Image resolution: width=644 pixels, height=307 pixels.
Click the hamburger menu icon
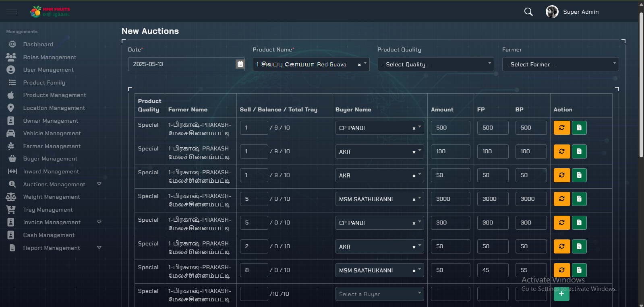tap(12, 12)
